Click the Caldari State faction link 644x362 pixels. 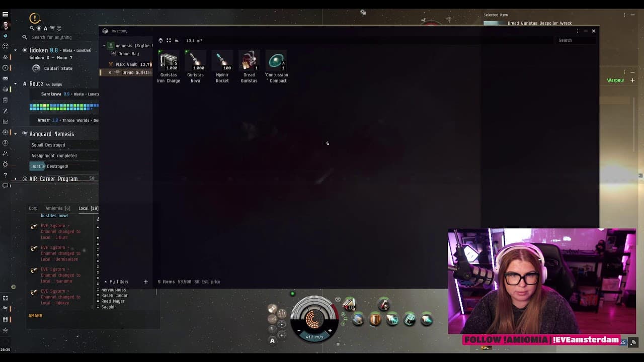coord(58,68)
